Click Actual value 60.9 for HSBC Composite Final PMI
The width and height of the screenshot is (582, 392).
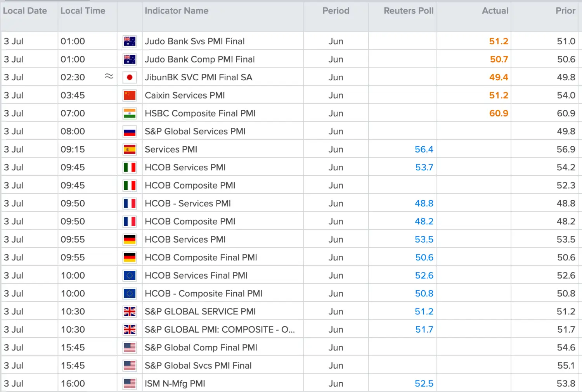click(499, 113)
